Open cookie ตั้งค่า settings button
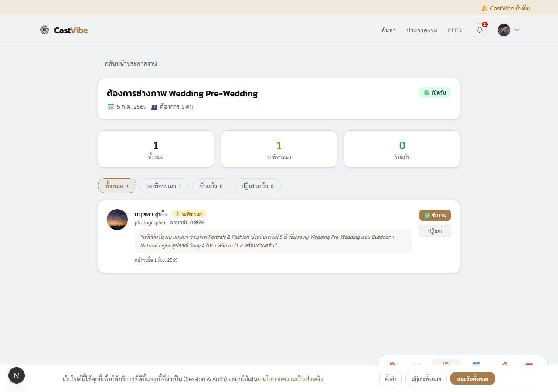The image size is (558, 392). 391,378
